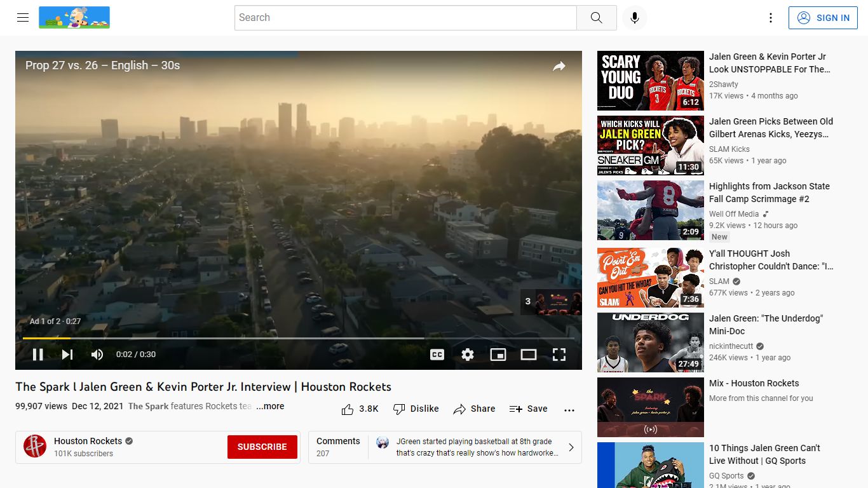This screenshot has height=488, width=868.
Task: Open the player settings gear
Action: coord(468,355)
